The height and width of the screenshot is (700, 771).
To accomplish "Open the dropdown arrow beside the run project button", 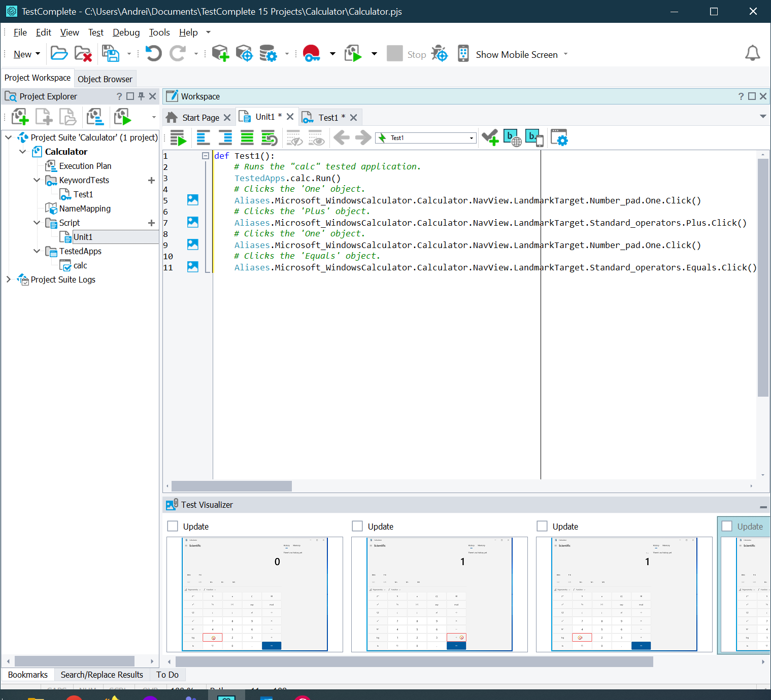I will click(374, 54).
